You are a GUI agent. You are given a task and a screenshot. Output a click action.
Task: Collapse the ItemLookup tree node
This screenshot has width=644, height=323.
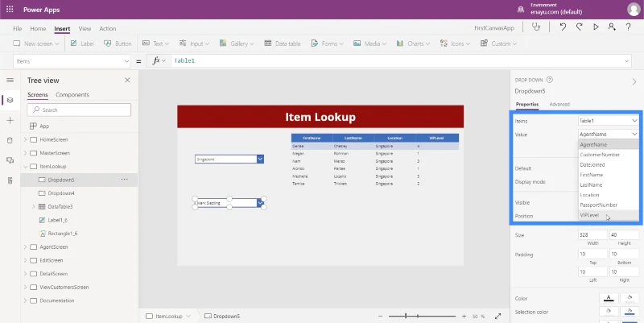tap(25, 167)
